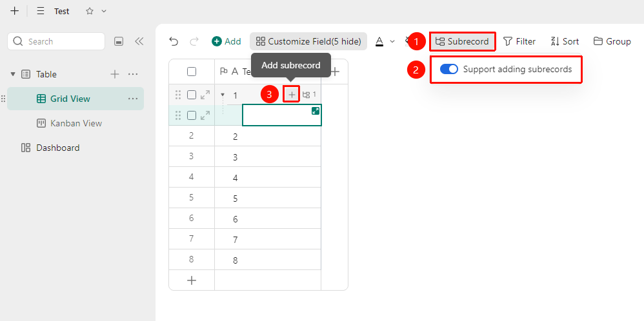Select the cell containing value 2

click(x=268, y=136)
